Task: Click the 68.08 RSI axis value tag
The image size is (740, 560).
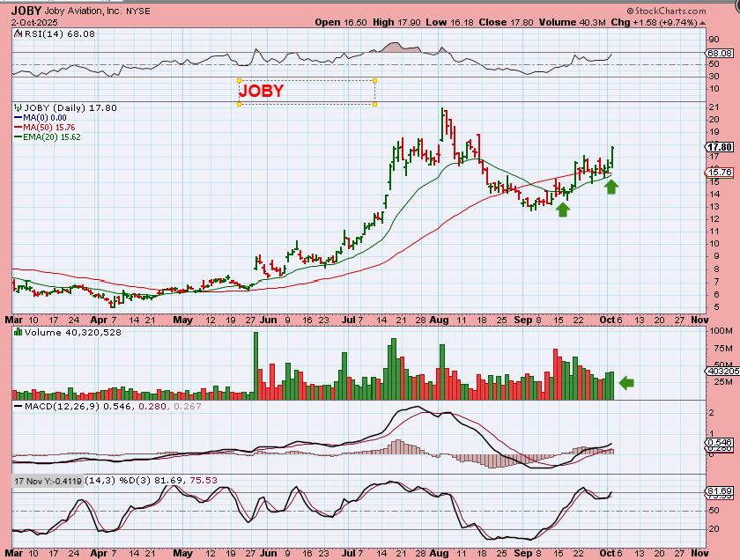Action: [x=720, y=54]
